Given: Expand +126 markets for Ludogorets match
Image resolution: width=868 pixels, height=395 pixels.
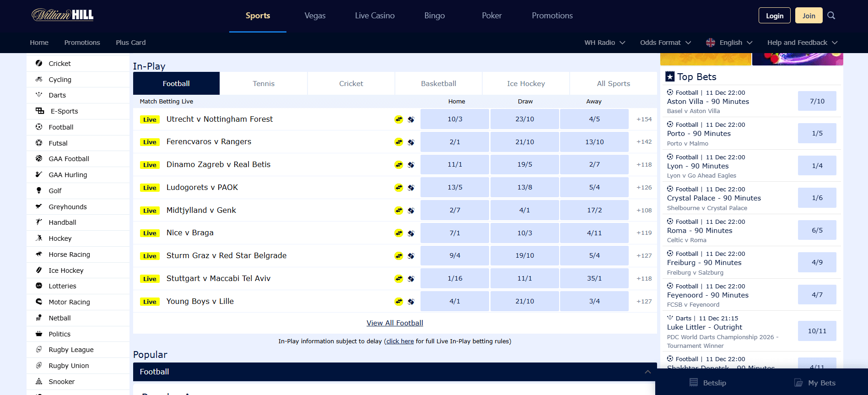Looking at the screenshot, I should (x=644, y=187).
